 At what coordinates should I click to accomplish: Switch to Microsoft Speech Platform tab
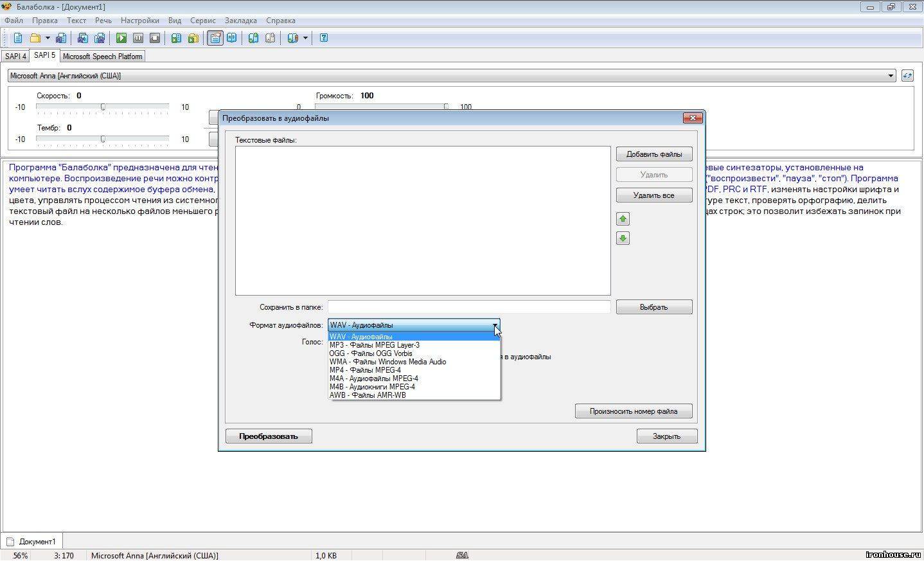[x=102, y=57]
